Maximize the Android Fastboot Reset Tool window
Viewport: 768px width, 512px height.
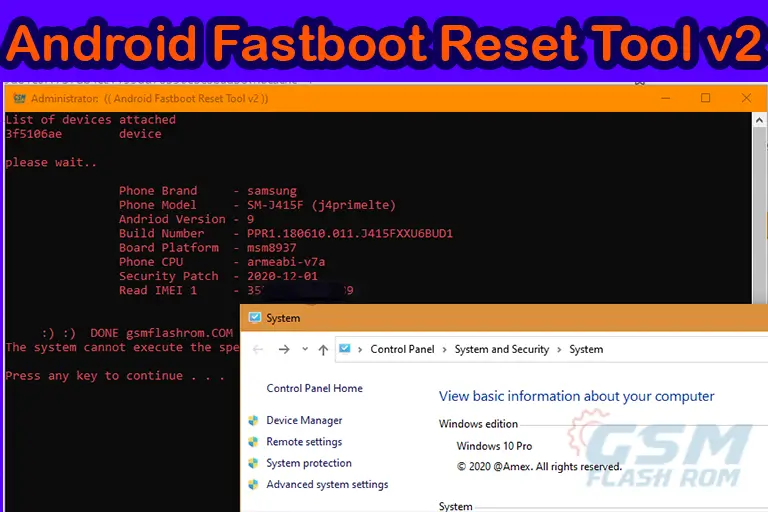click(x=705, y=98)
